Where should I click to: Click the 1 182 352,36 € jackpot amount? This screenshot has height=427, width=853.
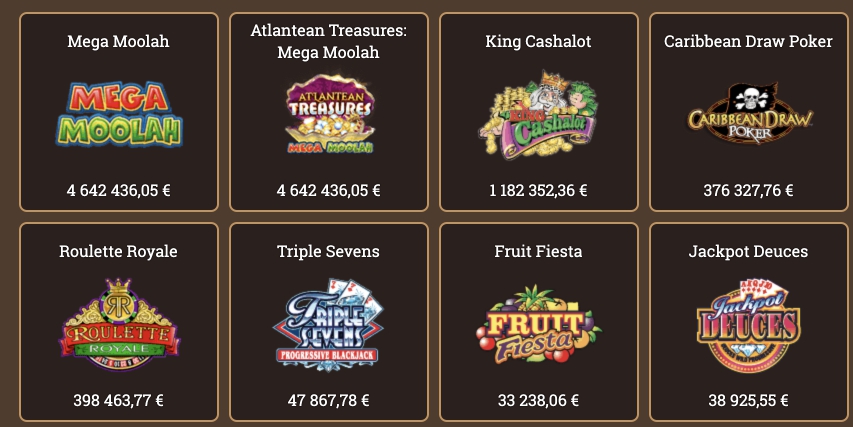point(539,190)
